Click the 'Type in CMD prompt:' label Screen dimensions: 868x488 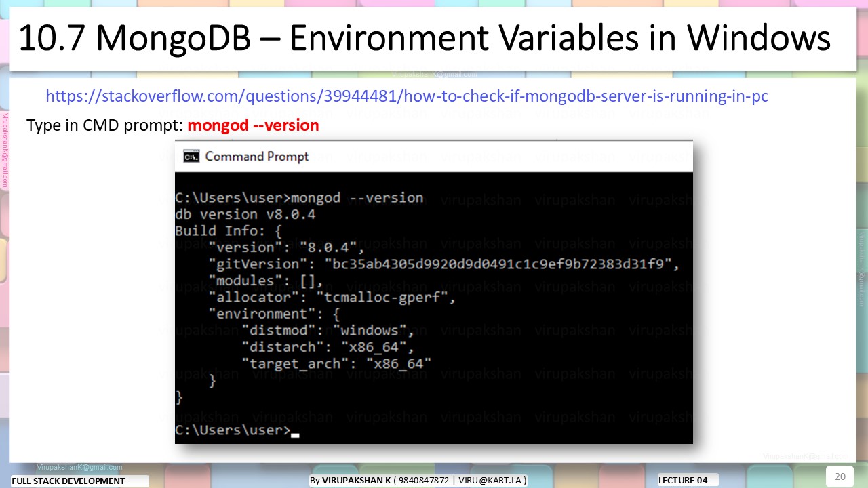[105, 126]
